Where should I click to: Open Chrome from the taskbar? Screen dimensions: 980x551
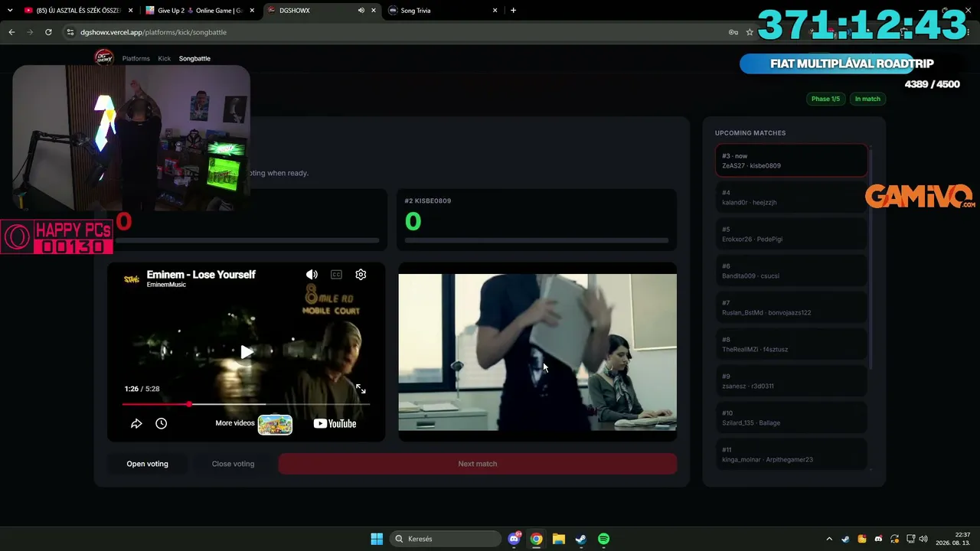[x=536, y=539]
